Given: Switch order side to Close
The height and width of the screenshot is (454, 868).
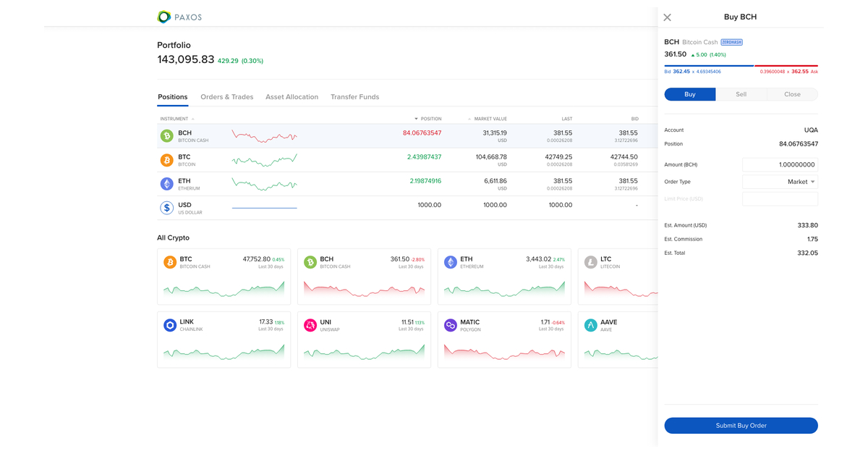Looking at the screenshot, I should 792,94.
